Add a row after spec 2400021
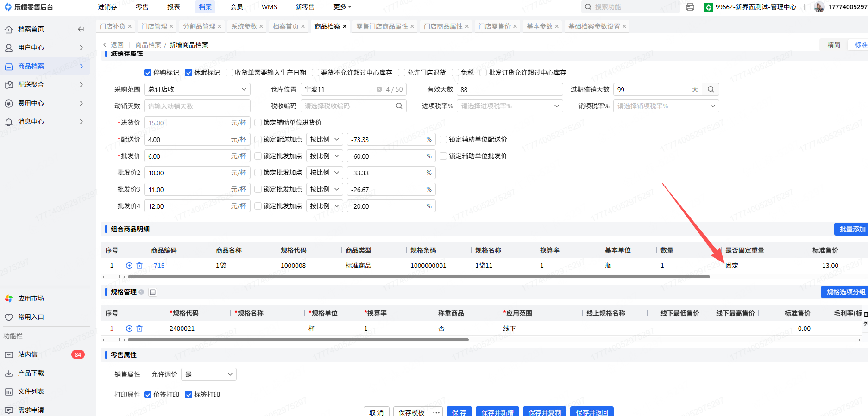The width and height of the screenshot is (868, 416). click(x=129, y=329)
